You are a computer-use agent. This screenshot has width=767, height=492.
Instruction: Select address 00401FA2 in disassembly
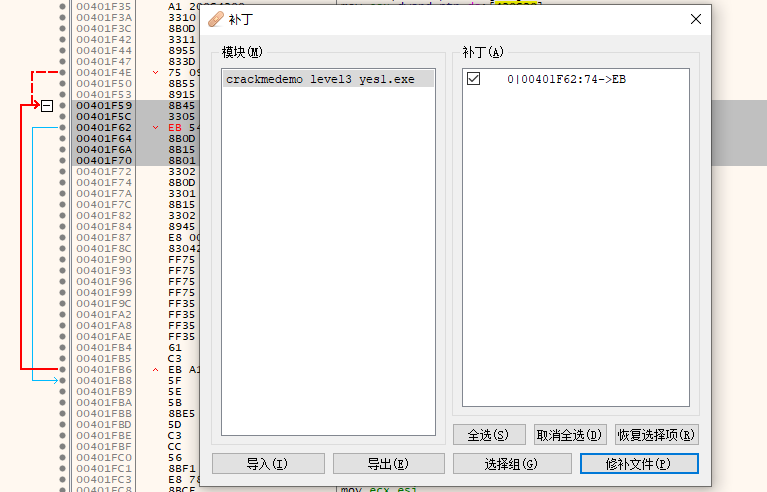(x=104, y=314)
